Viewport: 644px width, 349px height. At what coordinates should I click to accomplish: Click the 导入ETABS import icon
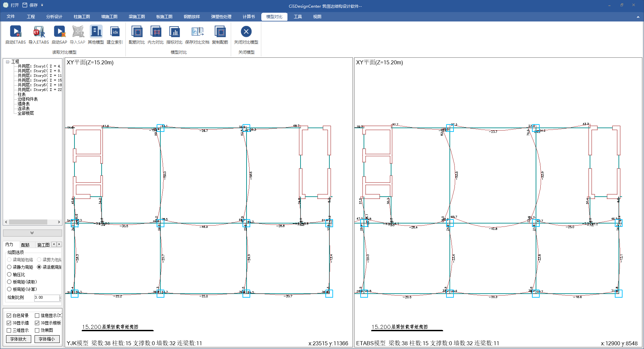pos(39,32)
